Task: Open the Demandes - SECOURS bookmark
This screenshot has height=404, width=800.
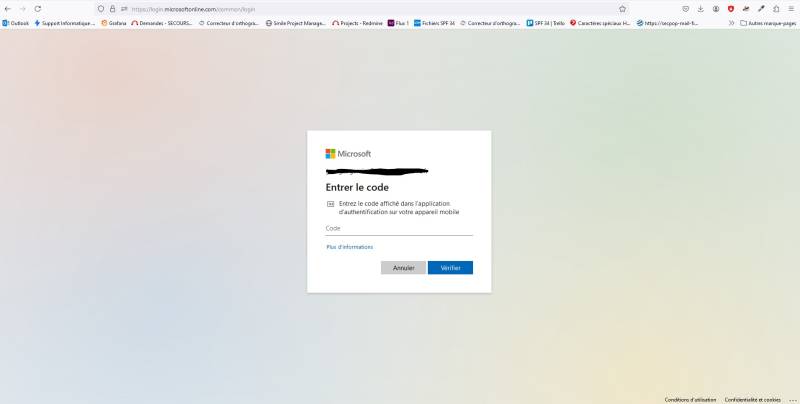Action: [162, 23]
